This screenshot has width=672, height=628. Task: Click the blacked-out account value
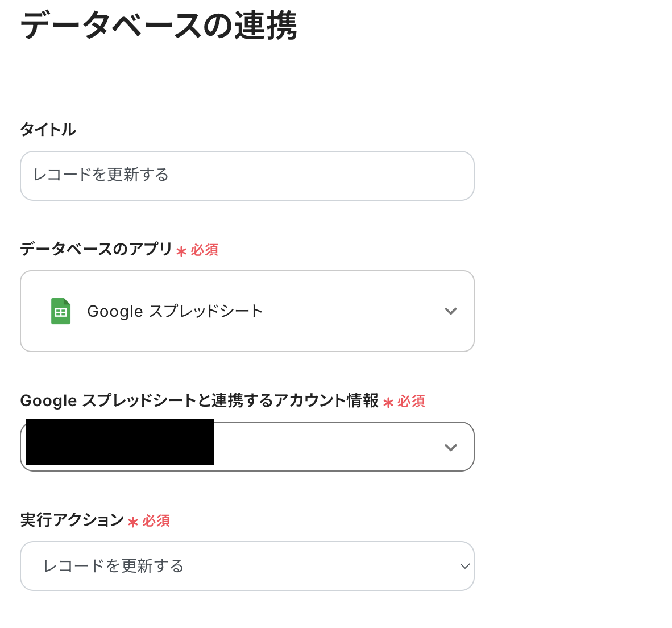click(120, 442)
